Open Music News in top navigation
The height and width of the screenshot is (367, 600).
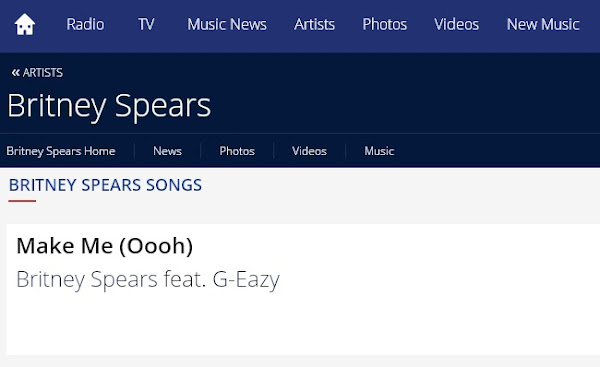coord(227,24)
